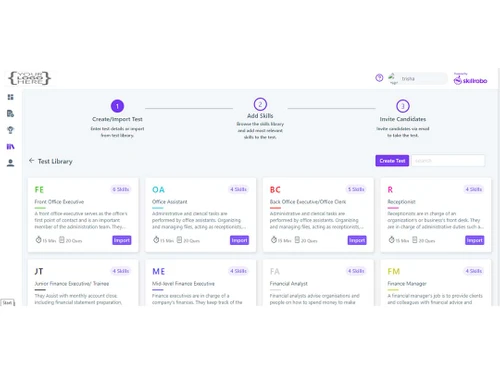Screen dimensions: 500x375
Task: Click the Test Library heading
Action: pyautogui.click(x=55, y=161)
